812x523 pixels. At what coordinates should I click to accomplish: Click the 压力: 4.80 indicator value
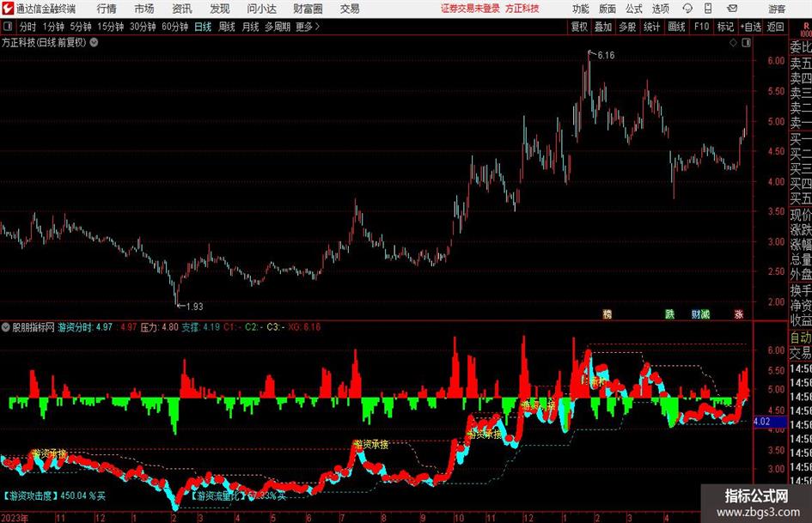click(160, 327)
